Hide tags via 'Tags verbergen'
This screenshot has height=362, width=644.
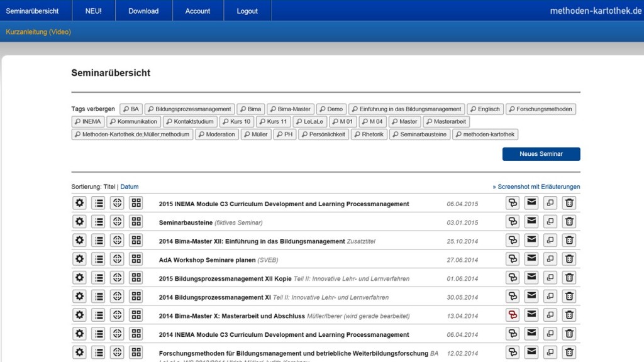click(93, 109)
